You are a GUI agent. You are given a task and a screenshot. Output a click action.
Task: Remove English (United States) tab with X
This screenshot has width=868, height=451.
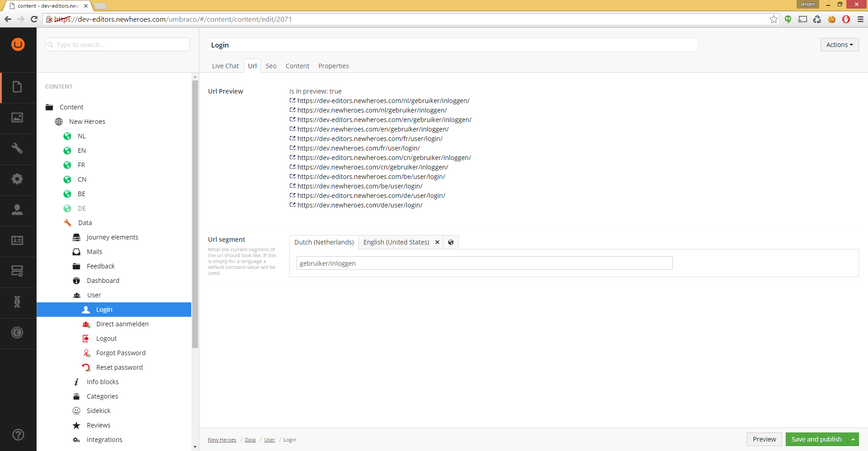(x=437, y=242)
